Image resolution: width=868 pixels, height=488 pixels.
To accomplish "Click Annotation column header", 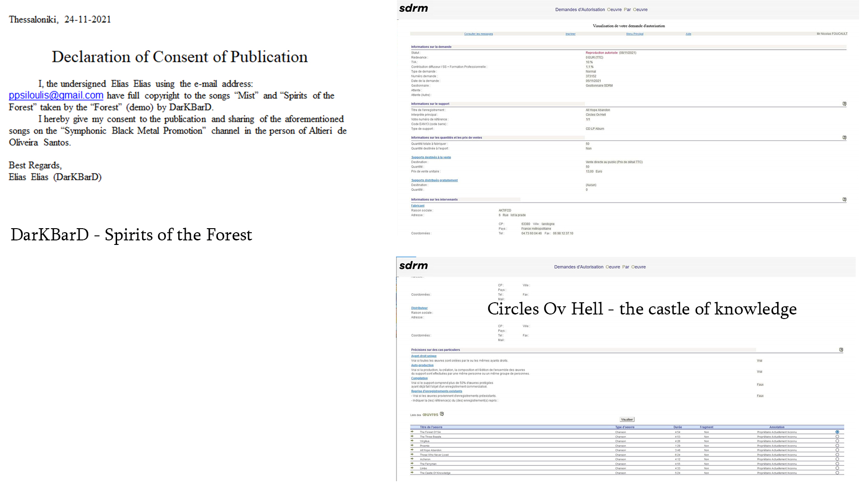I will [777, 427].
